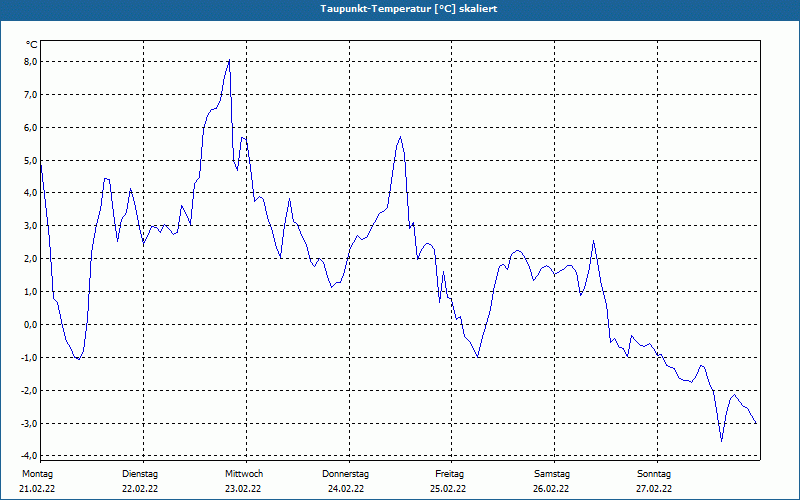The image size is (800, 500).
Task: Click the Dienstag day label
Action: pos(140,474)
